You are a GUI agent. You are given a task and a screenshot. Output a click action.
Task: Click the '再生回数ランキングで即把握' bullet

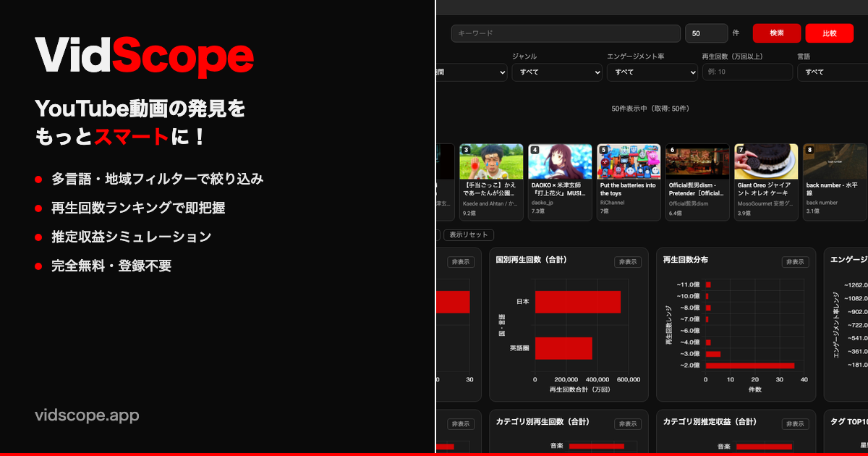[x=138, y=208]
